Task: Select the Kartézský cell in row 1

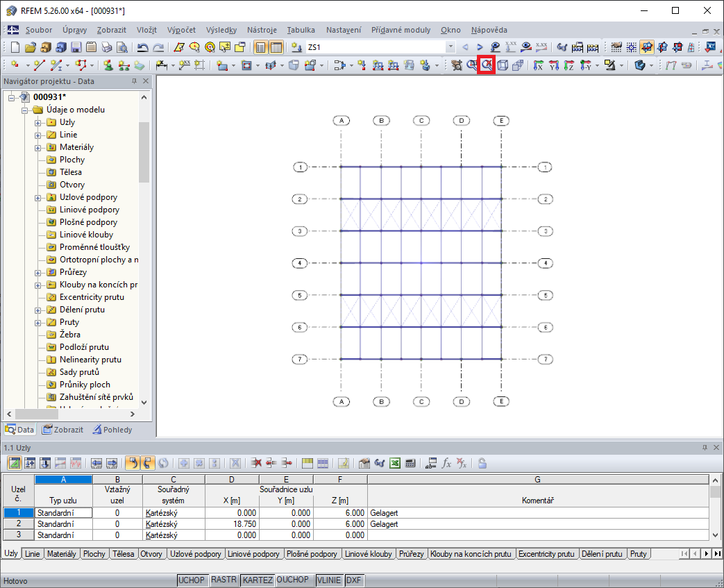Action: [174, 513]
